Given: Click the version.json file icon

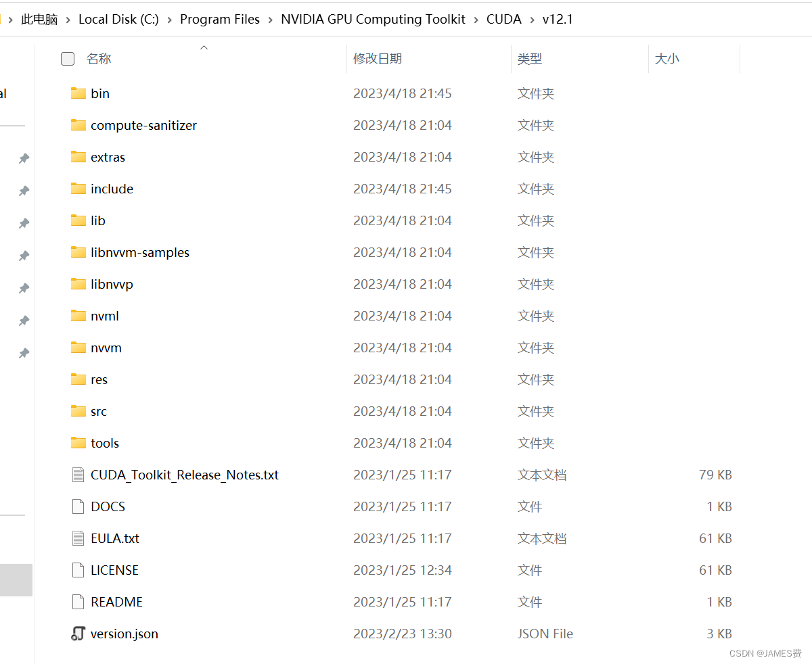Looking at the screenshot, I should pyautogui.click(x=78, y=634).
